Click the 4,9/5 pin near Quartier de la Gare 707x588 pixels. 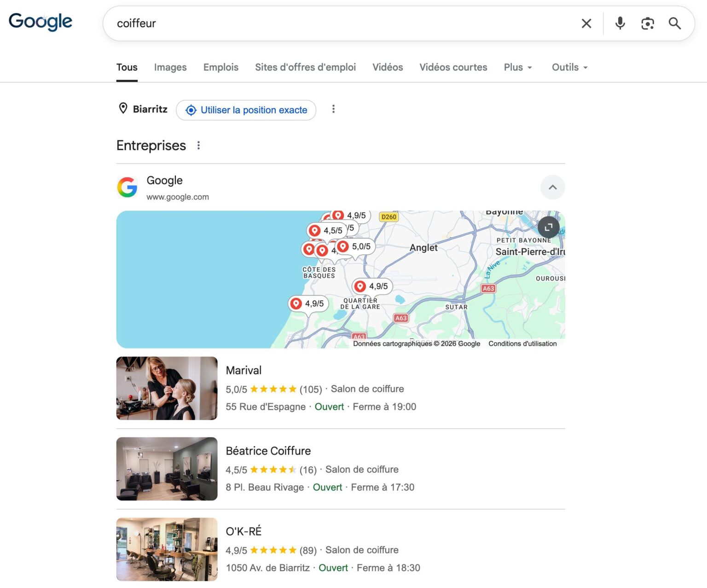coord(372,286)
